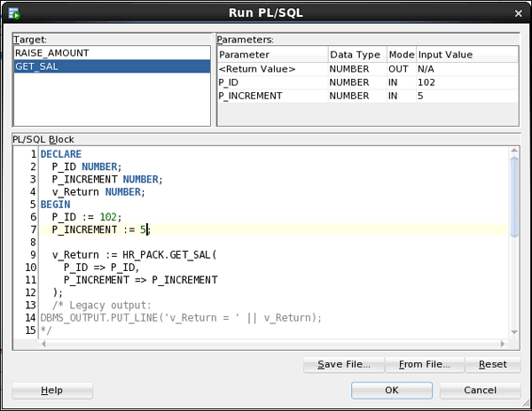Select the P_ID parameter cell
The width and height of the screenshot is (532, 411).
273,82
